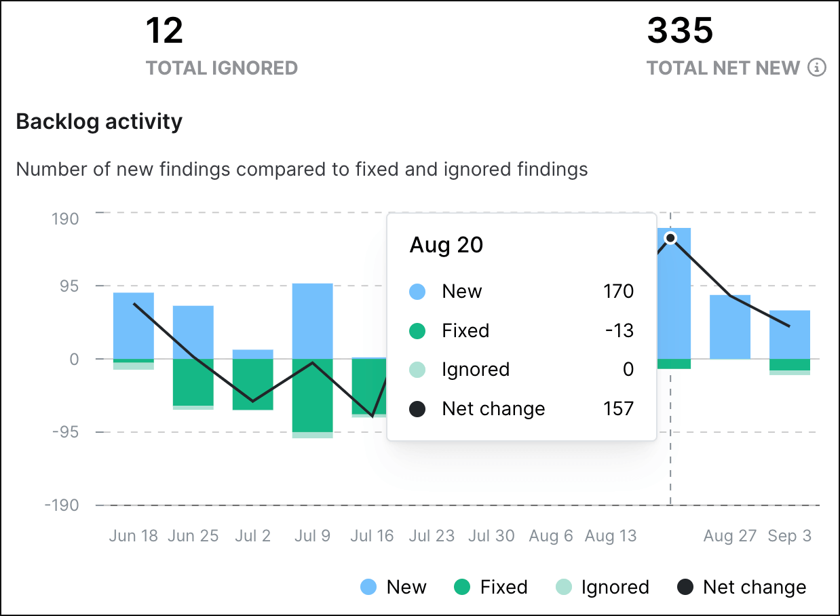Select the Backlog activity heading
Viewport: 840px width, 616px height.
(x=99, y=121)
